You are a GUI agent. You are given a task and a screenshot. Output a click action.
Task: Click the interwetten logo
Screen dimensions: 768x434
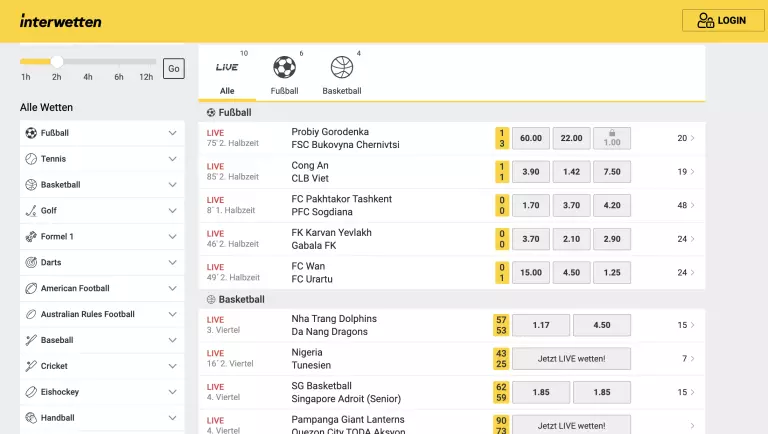61,21
